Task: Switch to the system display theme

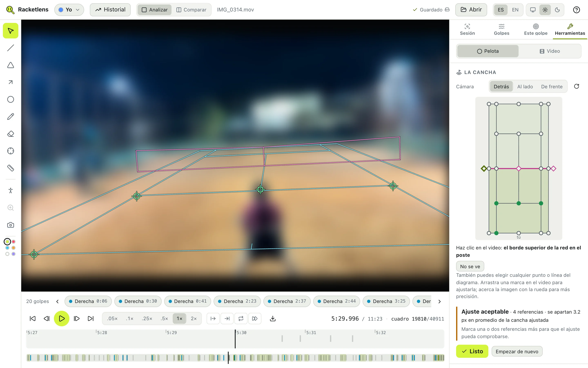Action: pyautogui.click(x=533, y=10)
